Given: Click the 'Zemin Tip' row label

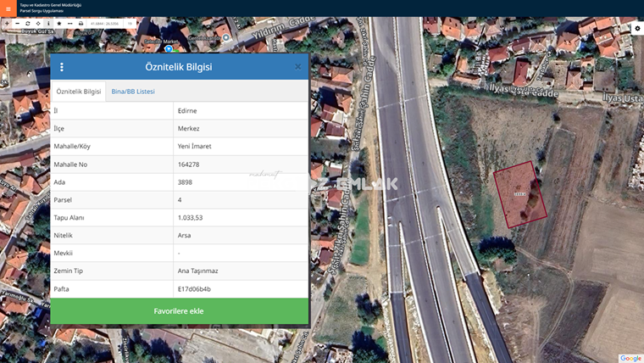Looking at the screenshot, I should [68, 271].
